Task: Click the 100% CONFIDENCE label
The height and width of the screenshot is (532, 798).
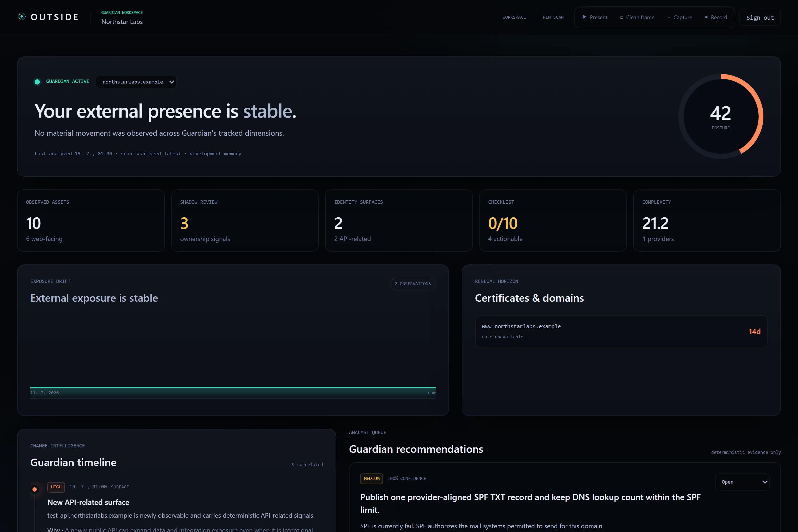Action: tap(406, 478)
